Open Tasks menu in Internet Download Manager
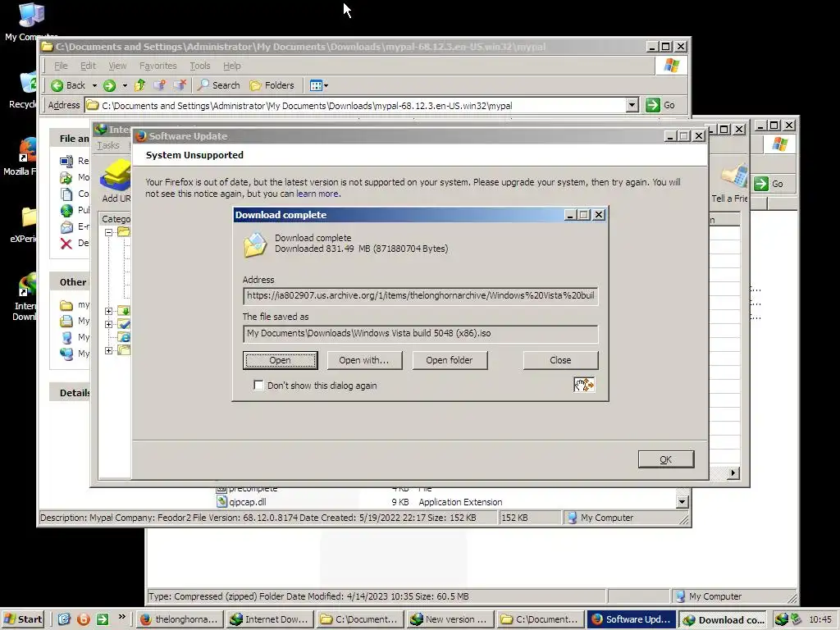Image resolution: width=840 pixels, height=630 pixels. point(108,145)
